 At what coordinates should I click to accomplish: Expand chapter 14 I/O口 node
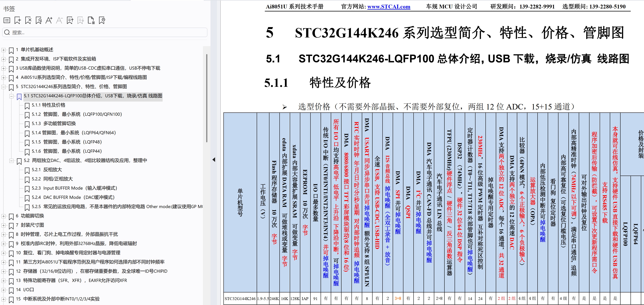tap(4, 290)
